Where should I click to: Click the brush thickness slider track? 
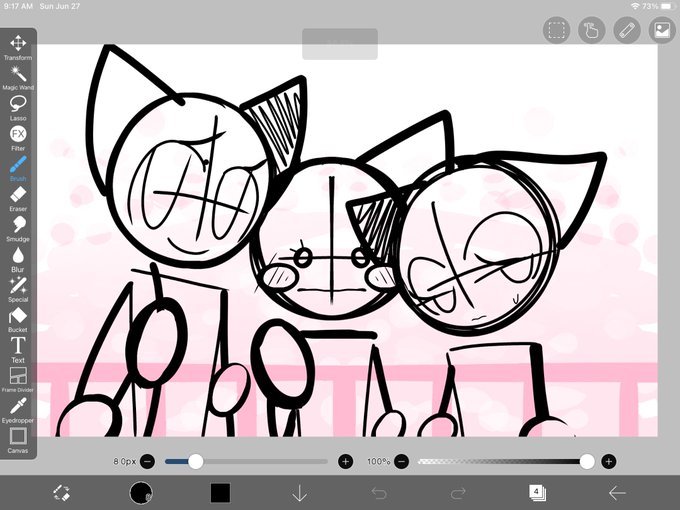click(246, 461)
